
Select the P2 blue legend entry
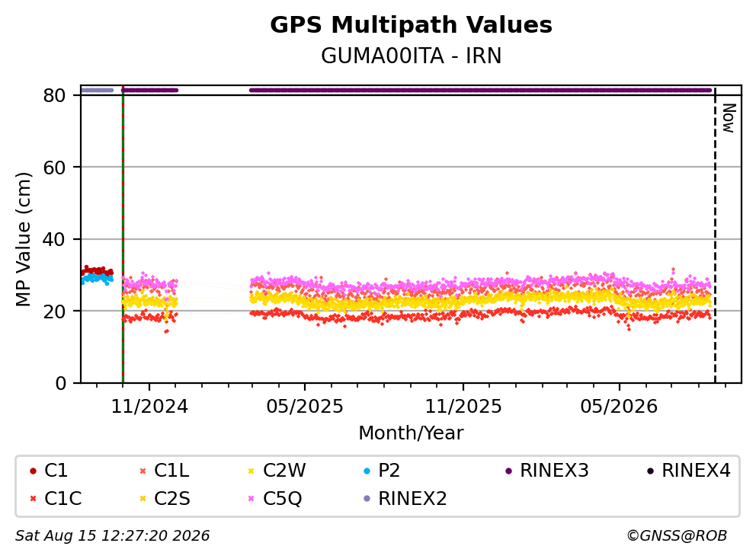(x=381, y=471)
